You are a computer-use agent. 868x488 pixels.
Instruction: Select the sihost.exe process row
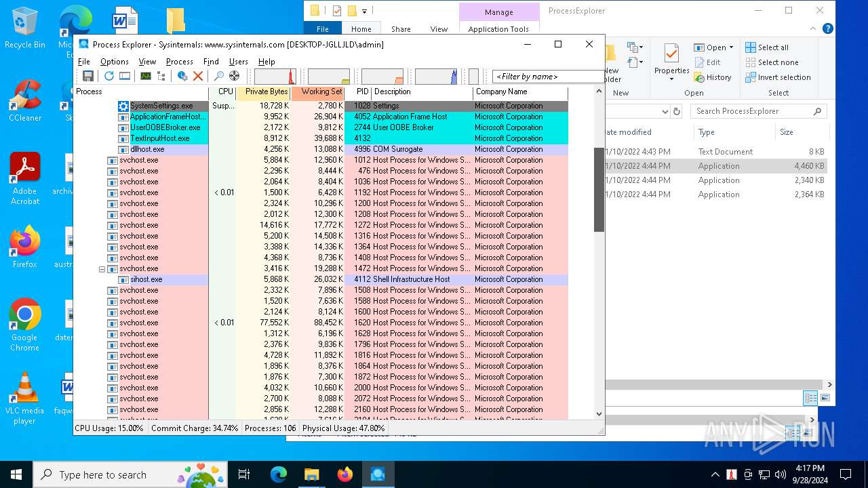(x=320, y=279)
